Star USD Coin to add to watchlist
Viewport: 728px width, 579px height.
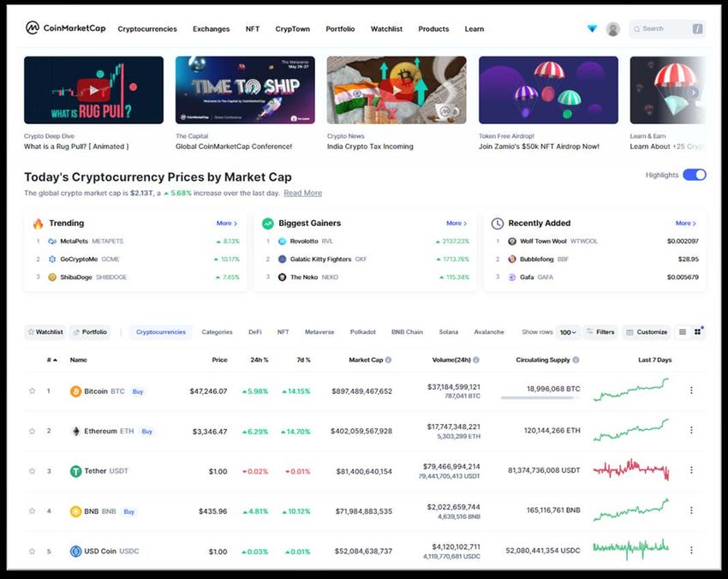tap(32, 551)
